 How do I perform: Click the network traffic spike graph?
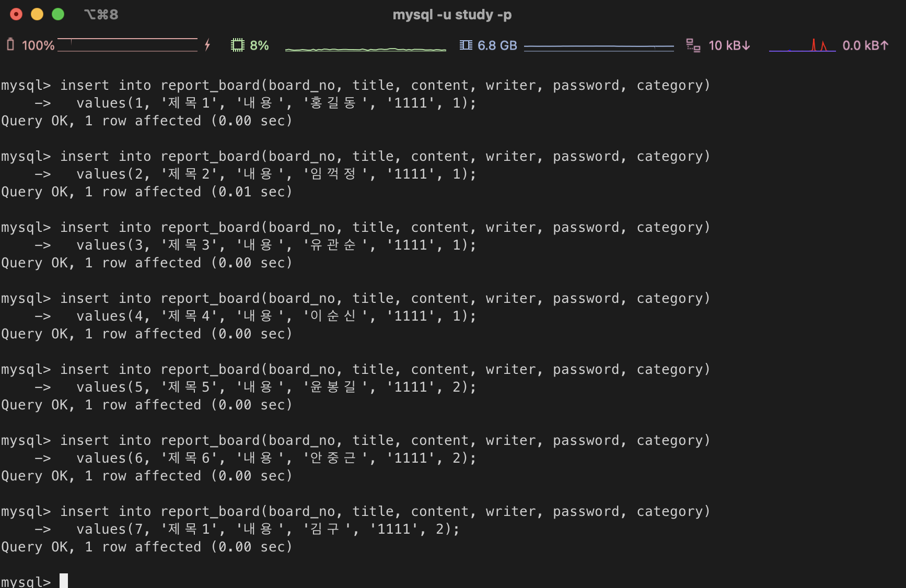[x=803, y=45]
